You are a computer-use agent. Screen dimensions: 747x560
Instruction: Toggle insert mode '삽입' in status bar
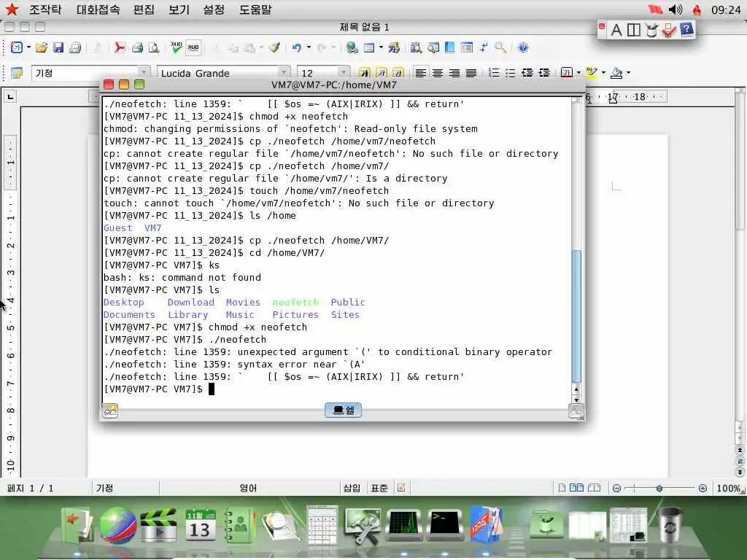[x=352, y=488]
